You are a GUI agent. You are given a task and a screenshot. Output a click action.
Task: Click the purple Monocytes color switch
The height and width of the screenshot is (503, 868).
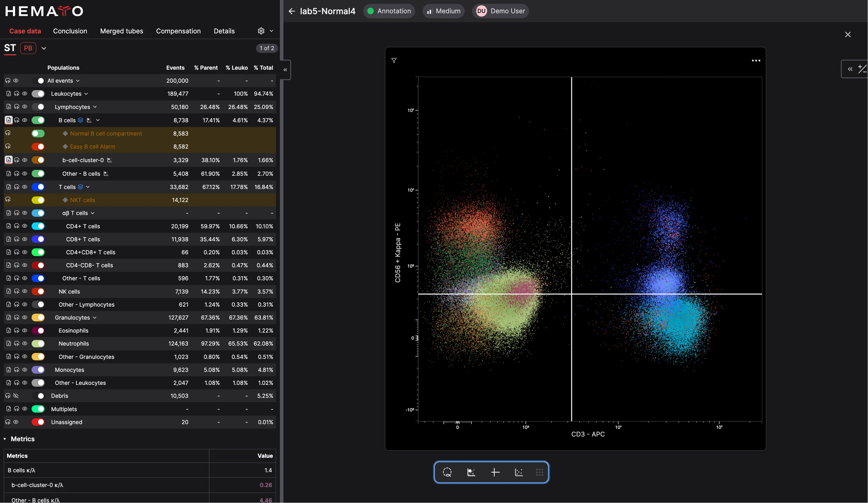[38, 370]
